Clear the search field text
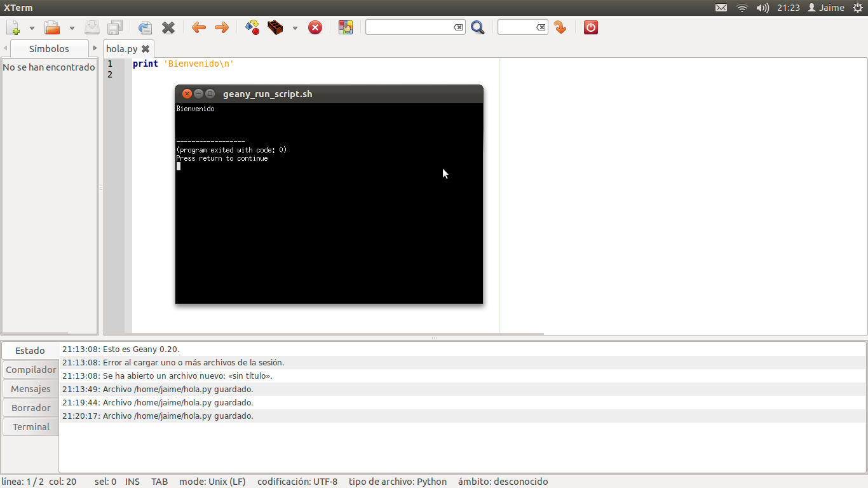868x488 pixels. pyautogui.click(x=458, y=27)
